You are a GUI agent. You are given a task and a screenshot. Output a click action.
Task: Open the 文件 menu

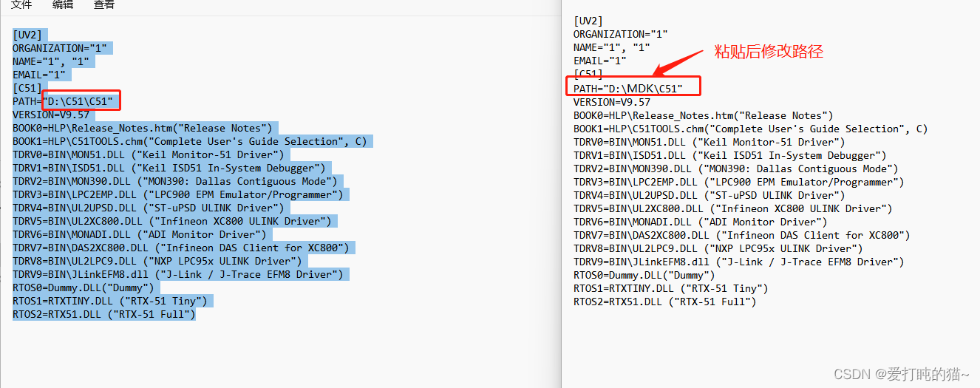[21, 4]
